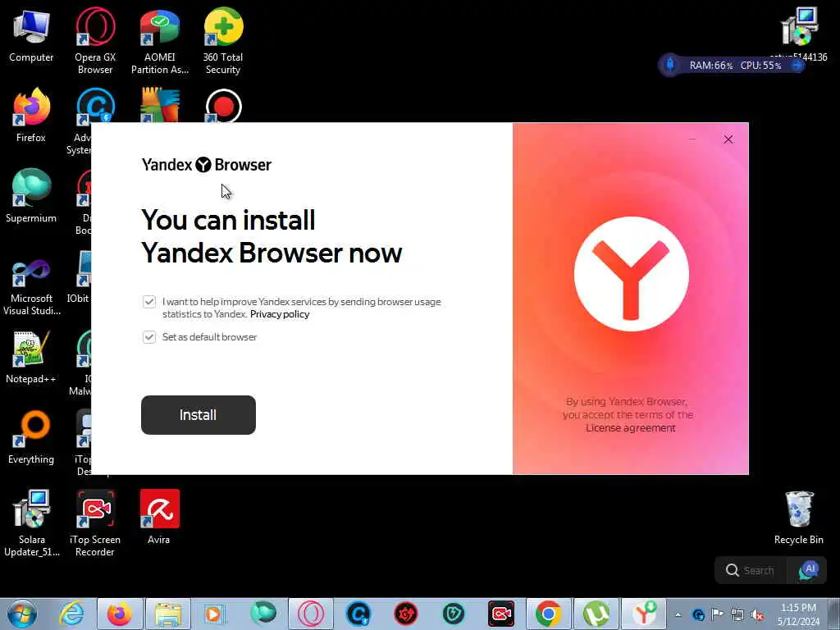Open Avira desktop shortcut
Screen dimensions: 840x630
pyautogui.click(x=159, y=518)
